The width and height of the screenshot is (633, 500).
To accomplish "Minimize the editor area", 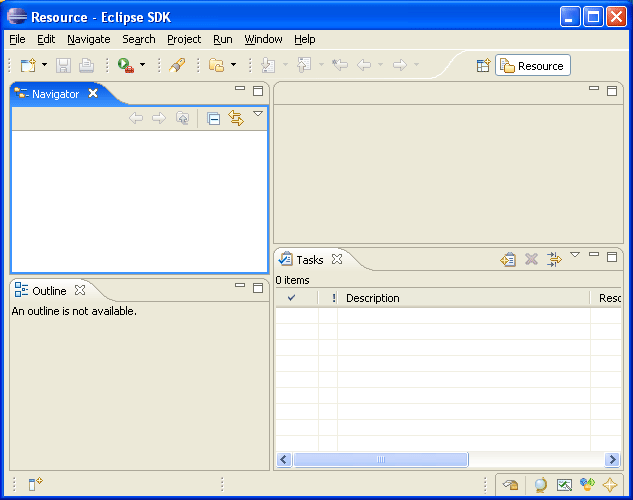I will (594, 88).
